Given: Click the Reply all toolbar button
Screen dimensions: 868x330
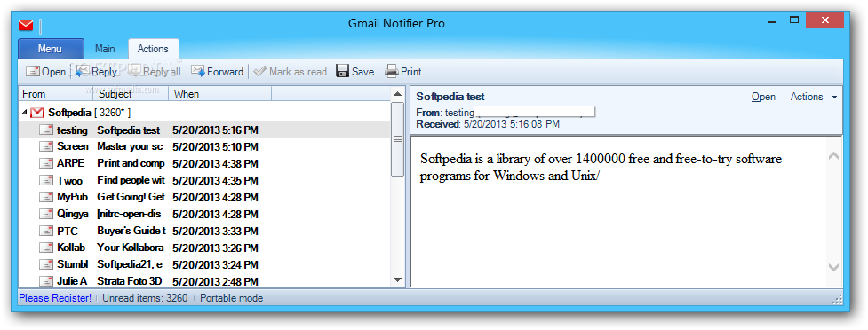Looking at the screenshot, I should (155, 72).
